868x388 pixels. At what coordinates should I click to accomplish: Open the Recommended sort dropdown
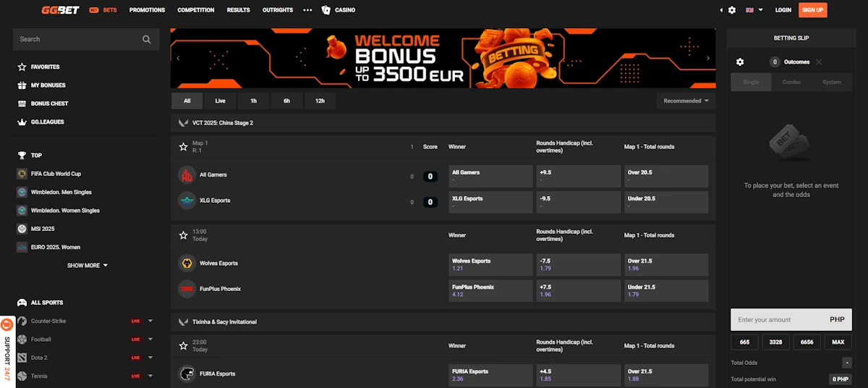pyautogui.click(x=686, y=101)
